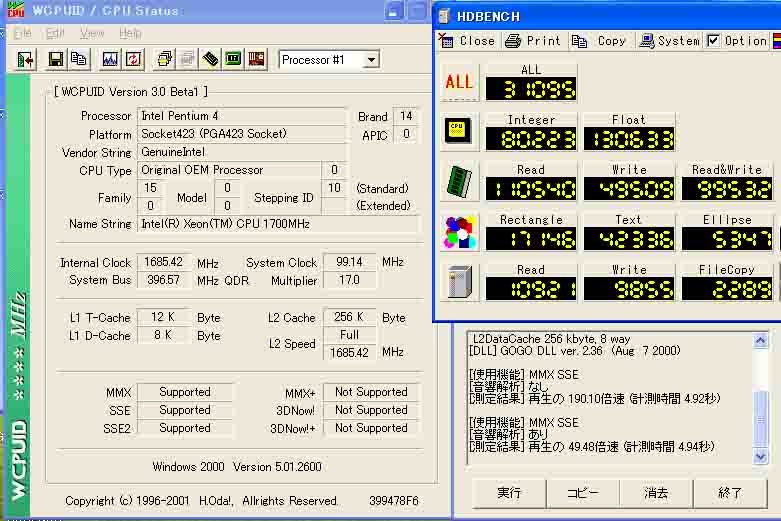
Task: Open the Processor #1 dropdown
Action: pos(371,60)
